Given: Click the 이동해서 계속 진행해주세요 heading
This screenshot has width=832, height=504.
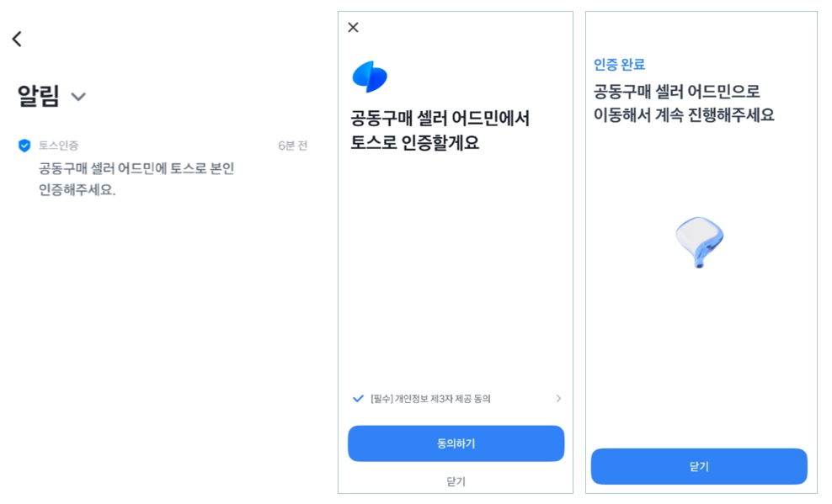Looking at the screenshot, I should tap(684, 114).
